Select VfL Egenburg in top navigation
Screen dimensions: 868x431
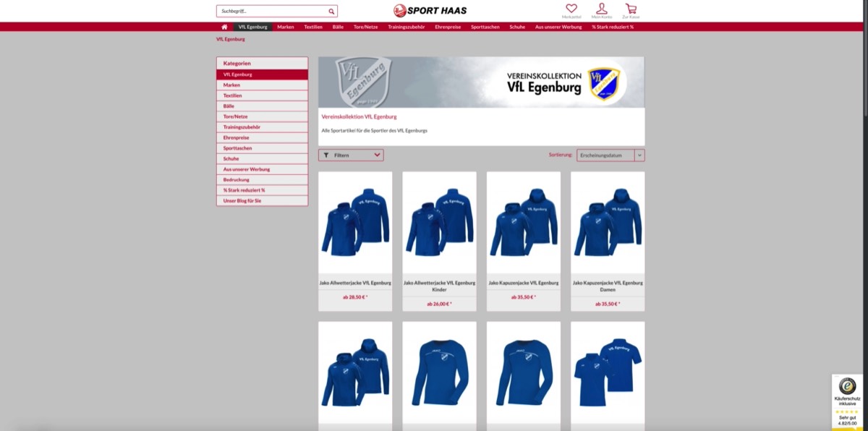252,27
